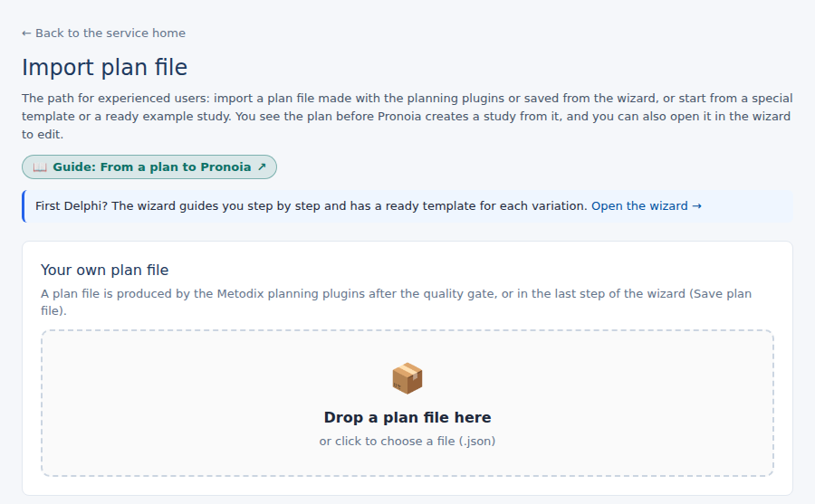Open the guide From a plan to Pronoia

click(149, 166)
